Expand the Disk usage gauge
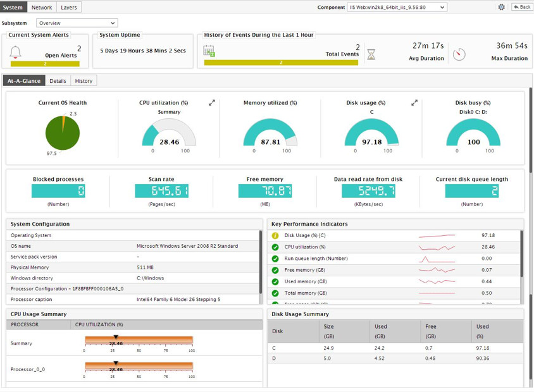This screenshot has width=534, height=392. click(x=414, y=102)
